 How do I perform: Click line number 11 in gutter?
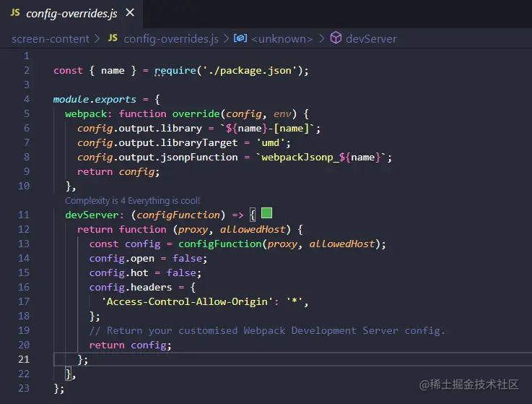[24, 215]
